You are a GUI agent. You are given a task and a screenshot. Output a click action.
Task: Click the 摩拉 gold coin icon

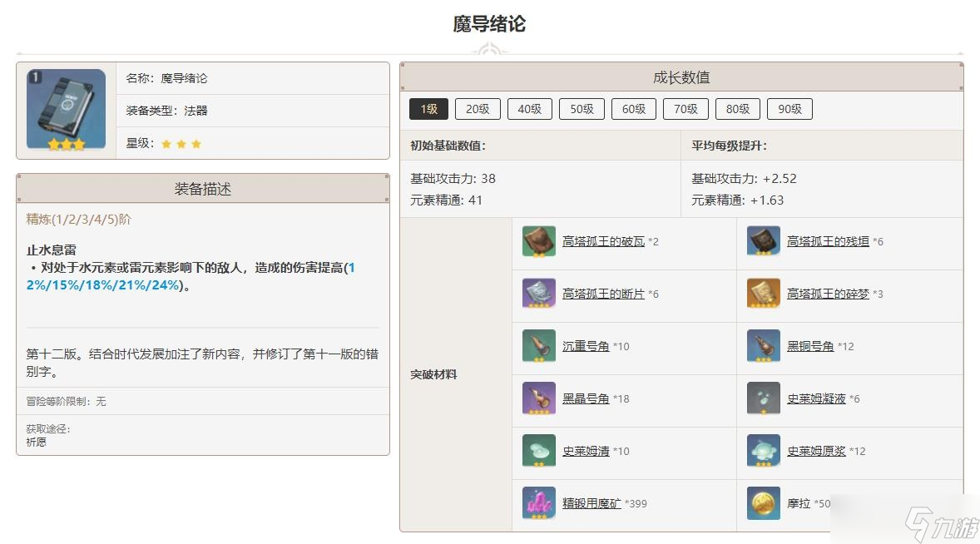click(x=763, y=503)
